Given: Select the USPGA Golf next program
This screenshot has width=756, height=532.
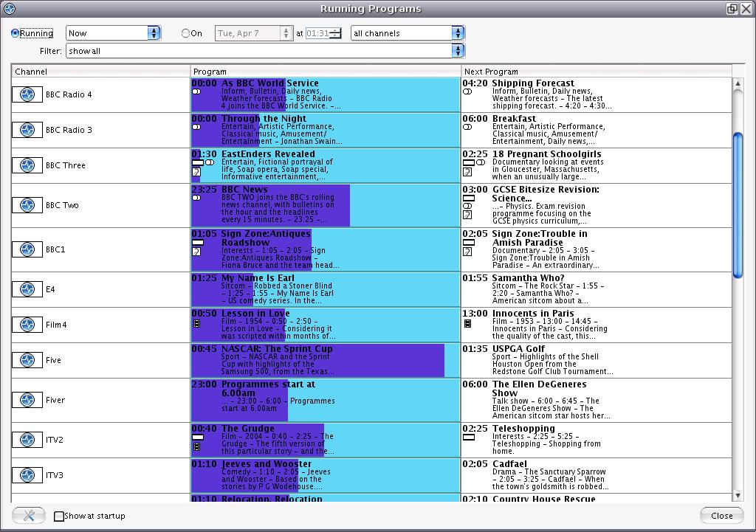Looking at the screenshot, I should pyautogui.click(x=597, y=361).
